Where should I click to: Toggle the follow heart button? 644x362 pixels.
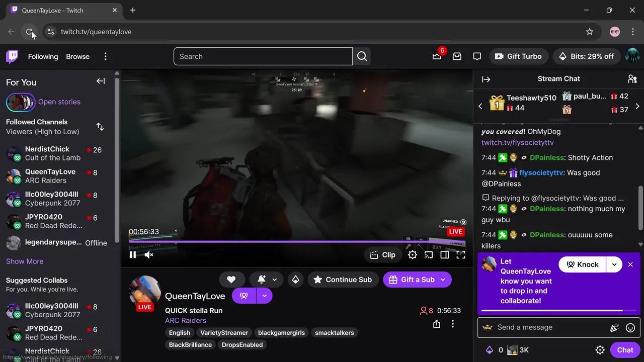pyautogui.click(x=231, y=280)
